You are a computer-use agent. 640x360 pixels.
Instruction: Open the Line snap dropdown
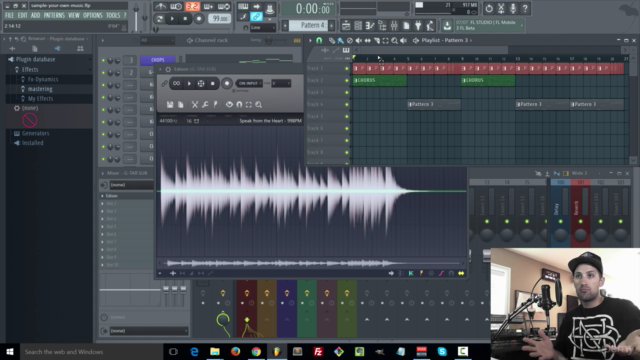click(x=262, y=28)
